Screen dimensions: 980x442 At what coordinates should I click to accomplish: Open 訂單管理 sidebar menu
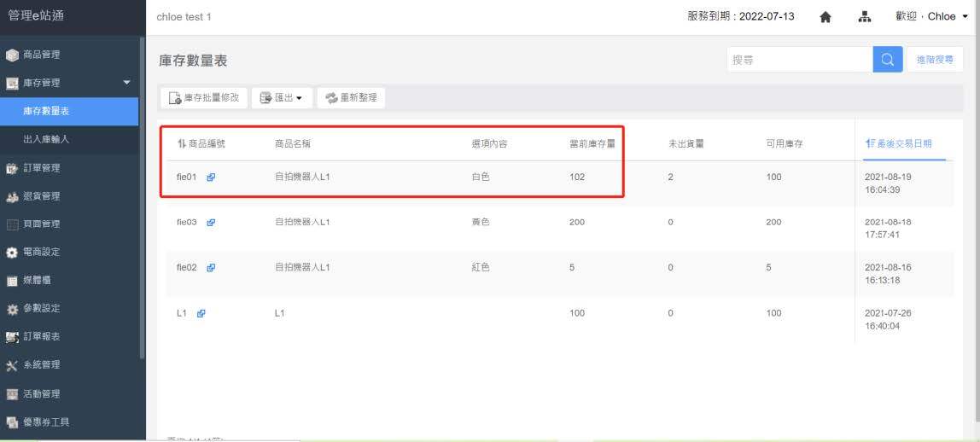pyautogui.click(x=41, y=168)
